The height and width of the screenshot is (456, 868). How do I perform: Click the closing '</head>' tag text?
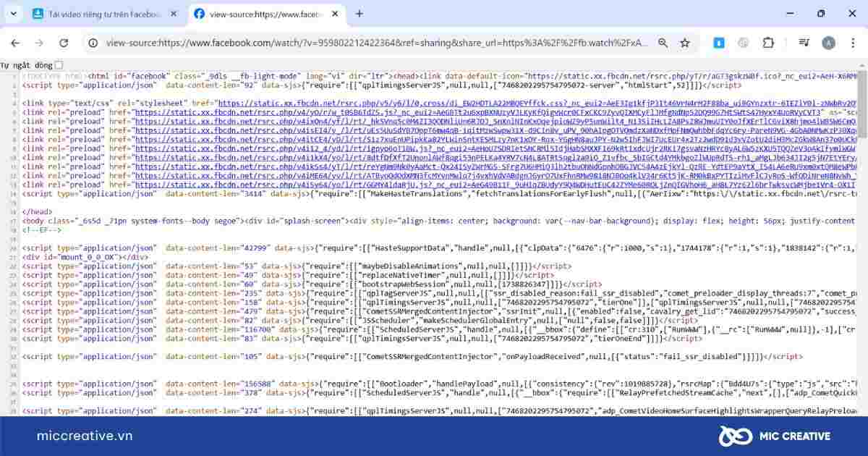38,212
